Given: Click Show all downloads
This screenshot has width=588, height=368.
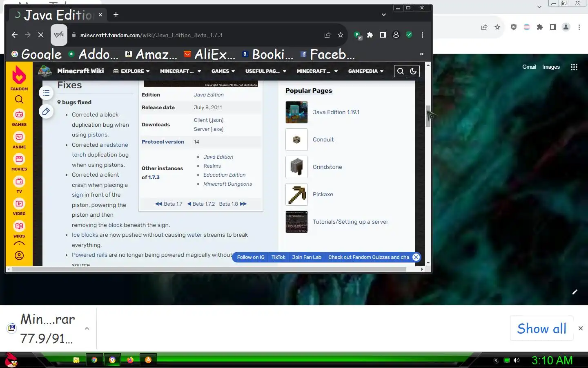Looking at the screenshot, I should pyautogui.click(x=541, y=328).
